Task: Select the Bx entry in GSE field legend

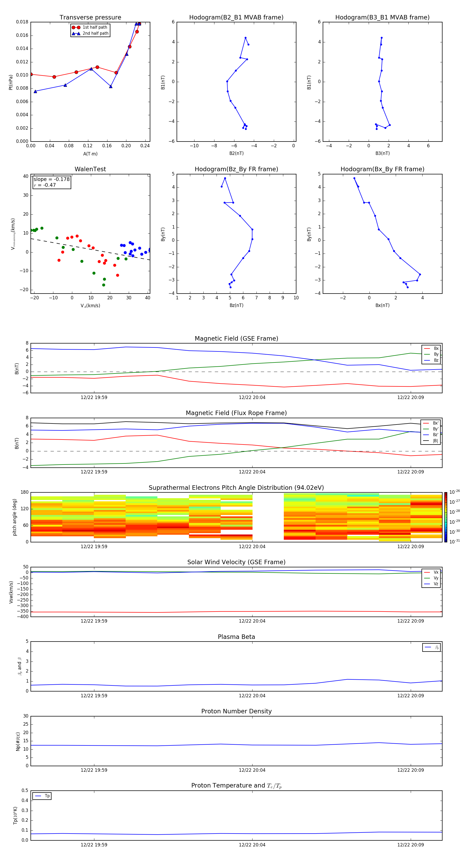Action: [x=431, y=349]
